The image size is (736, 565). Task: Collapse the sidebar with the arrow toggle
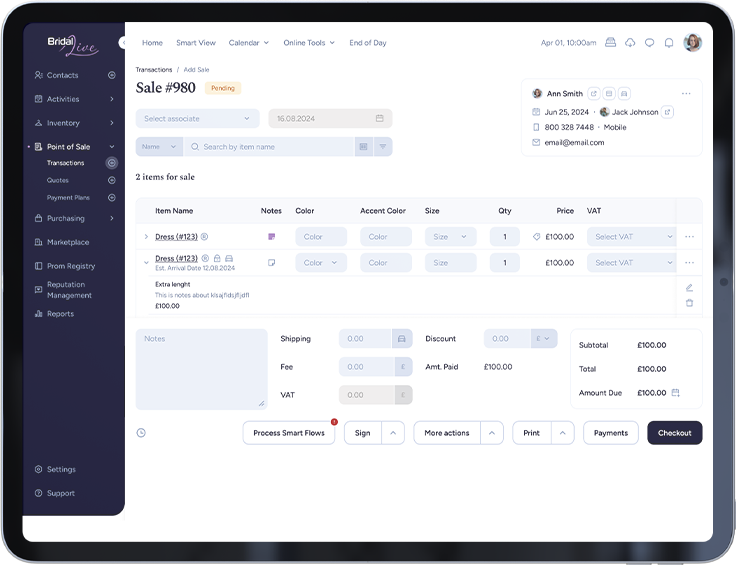tap(123, 43)
